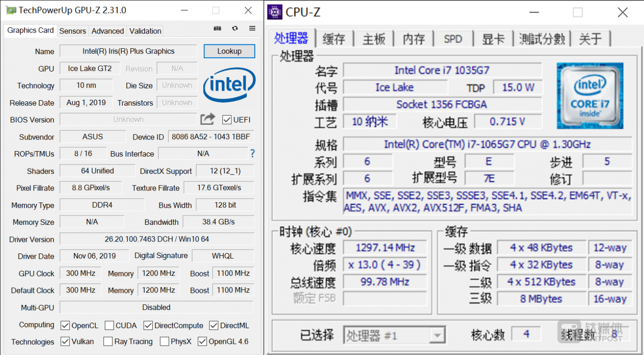Click the CPU-Z application icon in title bar
Viewport: 644px width, 355px height.
tap(274, 13)
